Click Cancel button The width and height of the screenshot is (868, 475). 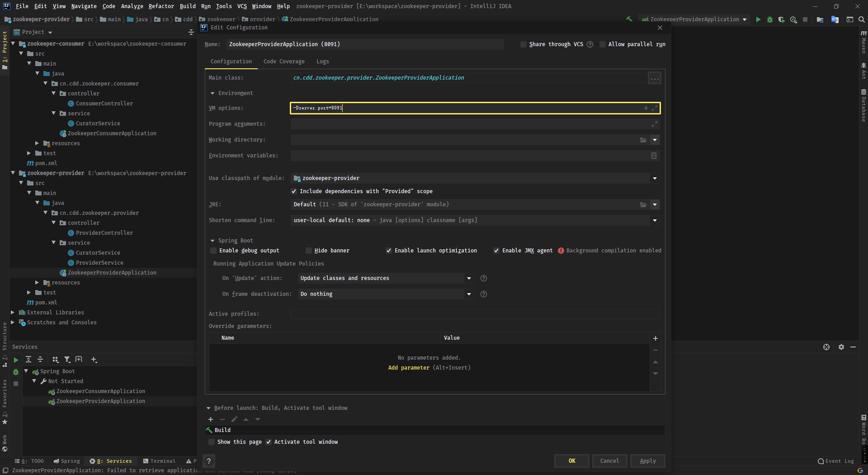point(609,461)
